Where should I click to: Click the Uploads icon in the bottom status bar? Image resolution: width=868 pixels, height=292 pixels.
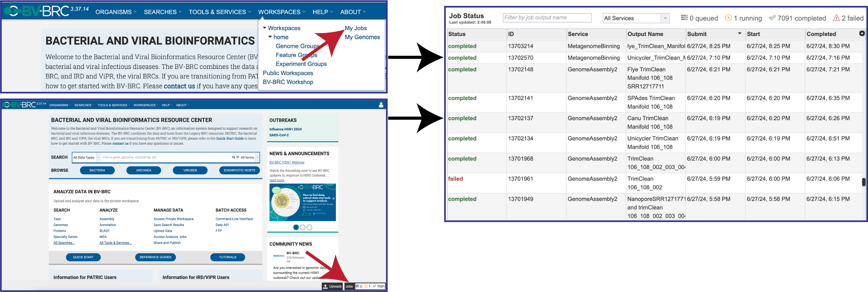[x=325, y=286]
